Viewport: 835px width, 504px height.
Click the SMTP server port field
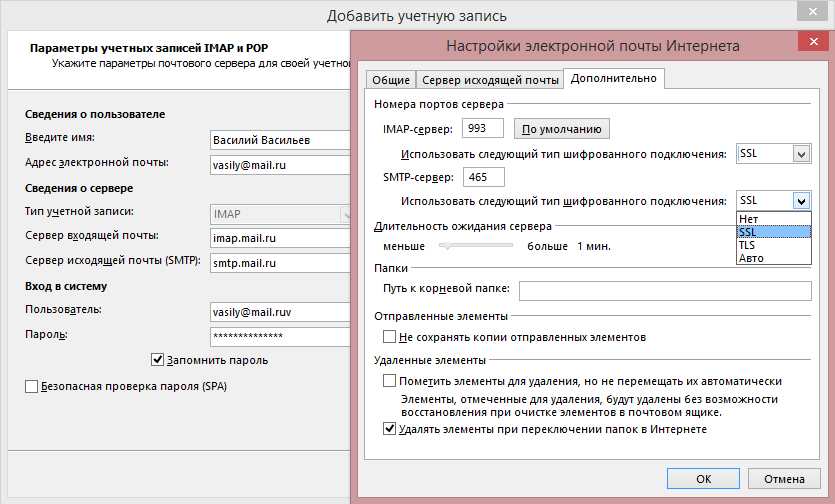pos(482,177)
